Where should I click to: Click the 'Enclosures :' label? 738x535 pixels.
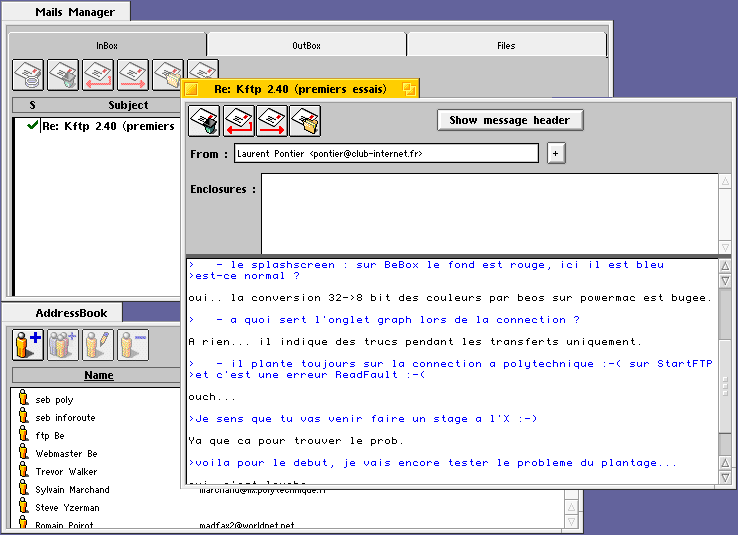[223, 189]
